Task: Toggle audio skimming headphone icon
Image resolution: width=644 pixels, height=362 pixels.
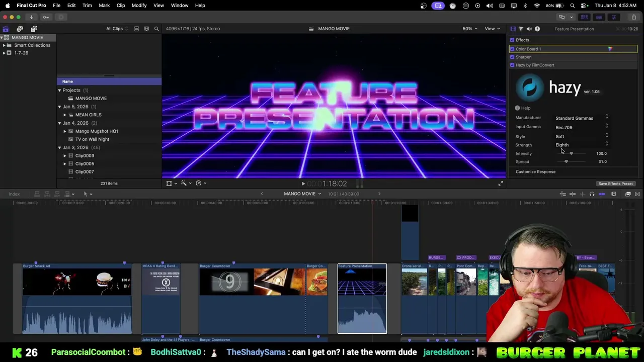Action: [592, 194]
